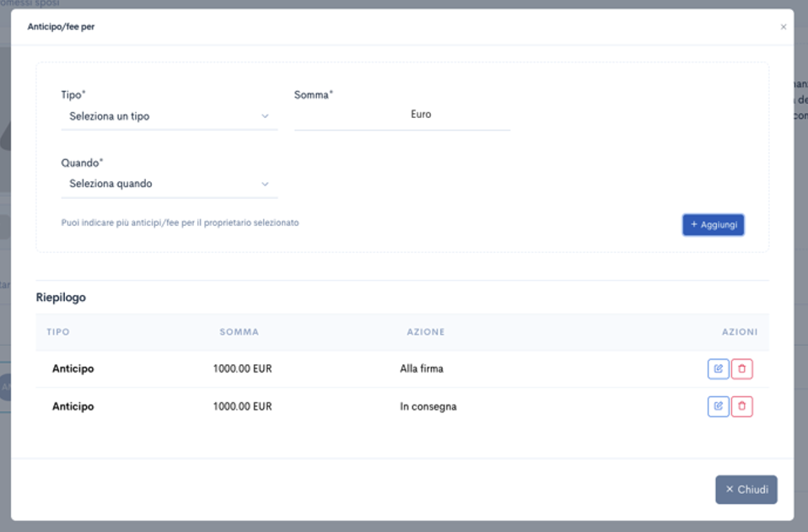Image resolution: width=808 pixels, height=532 pixels.
Task: Select the In consegna cell
Action: coord(428,406)
